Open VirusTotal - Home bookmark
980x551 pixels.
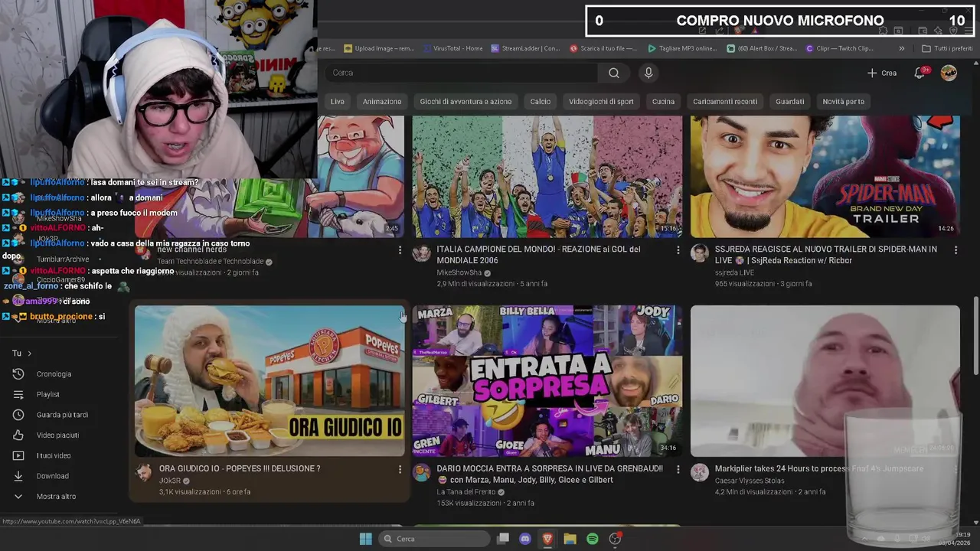452,48
